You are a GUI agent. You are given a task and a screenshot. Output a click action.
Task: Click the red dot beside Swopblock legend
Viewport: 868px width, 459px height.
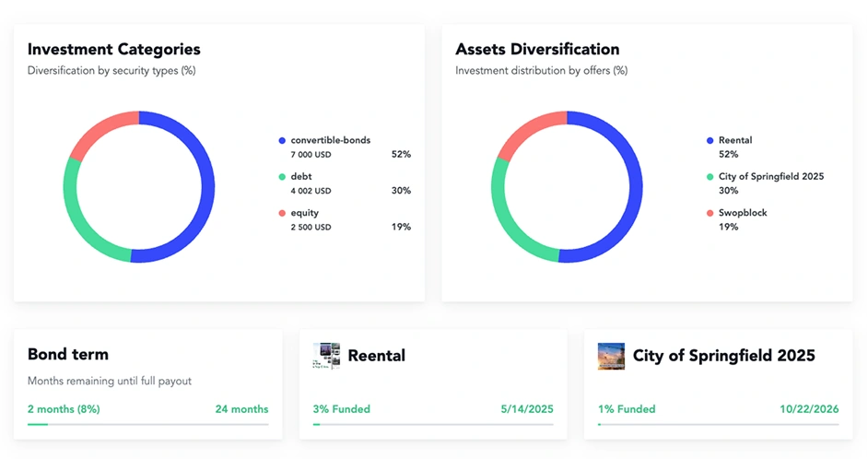(x=710, y=213)
